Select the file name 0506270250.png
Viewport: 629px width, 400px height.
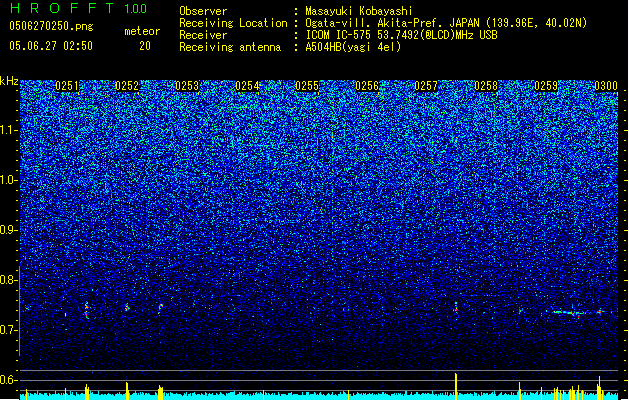[51, 26]
